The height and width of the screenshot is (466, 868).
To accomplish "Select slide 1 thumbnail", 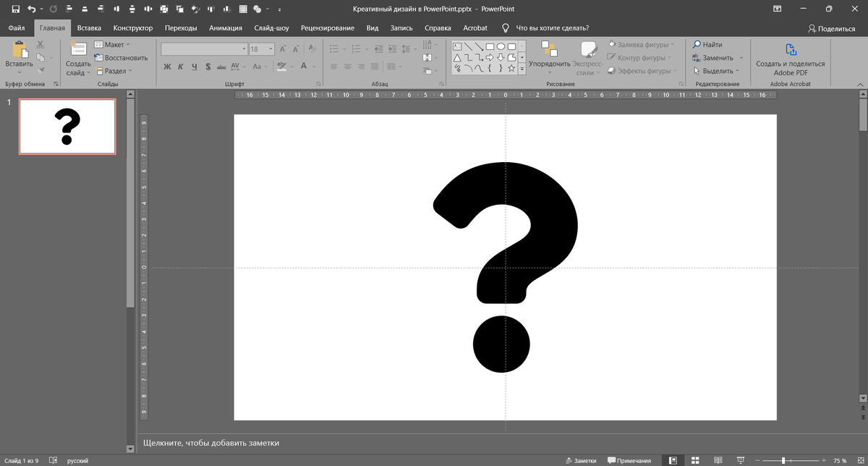I will (x=67, y=127).
